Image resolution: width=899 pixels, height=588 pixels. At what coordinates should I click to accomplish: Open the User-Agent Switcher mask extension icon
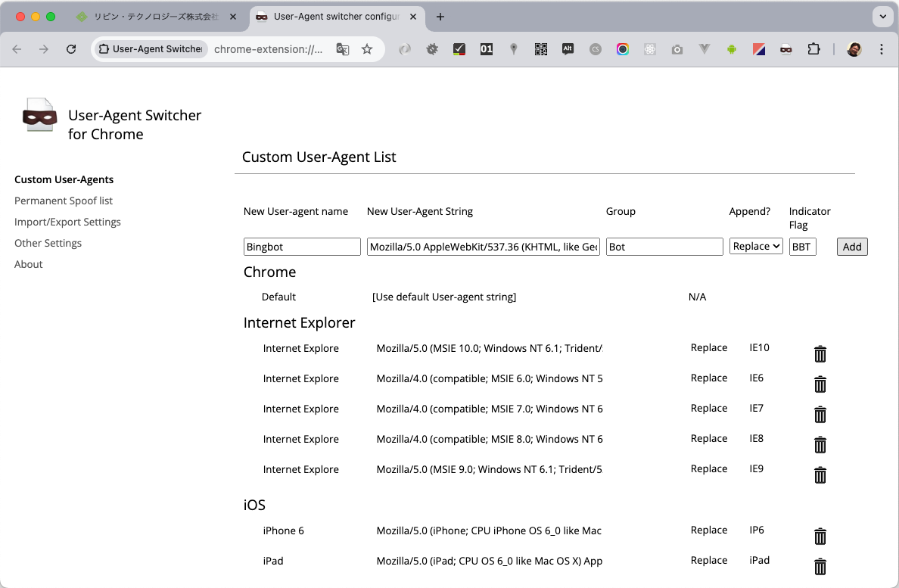[x=785, y=49]
